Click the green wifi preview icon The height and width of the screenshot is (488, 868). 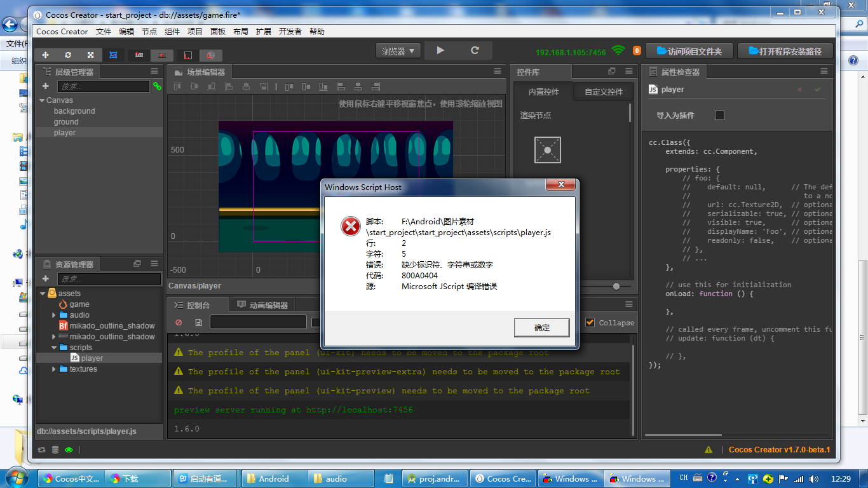(618, 51)
